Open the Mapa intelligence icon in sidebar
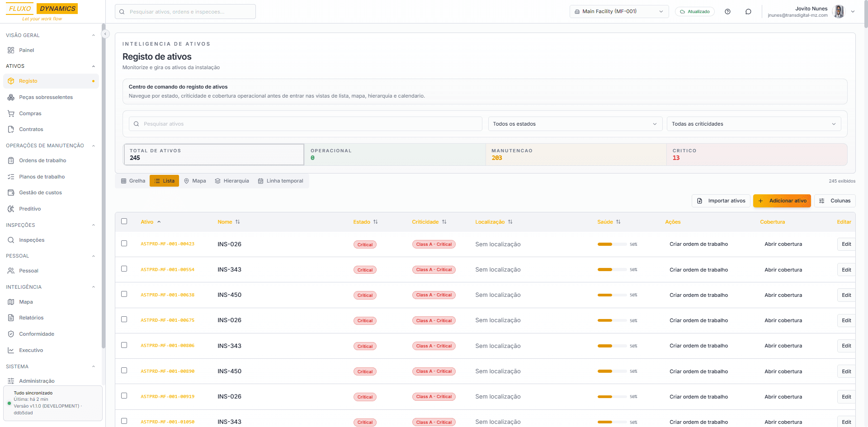This screenshot has height=427, width=868. pos(10,302)
